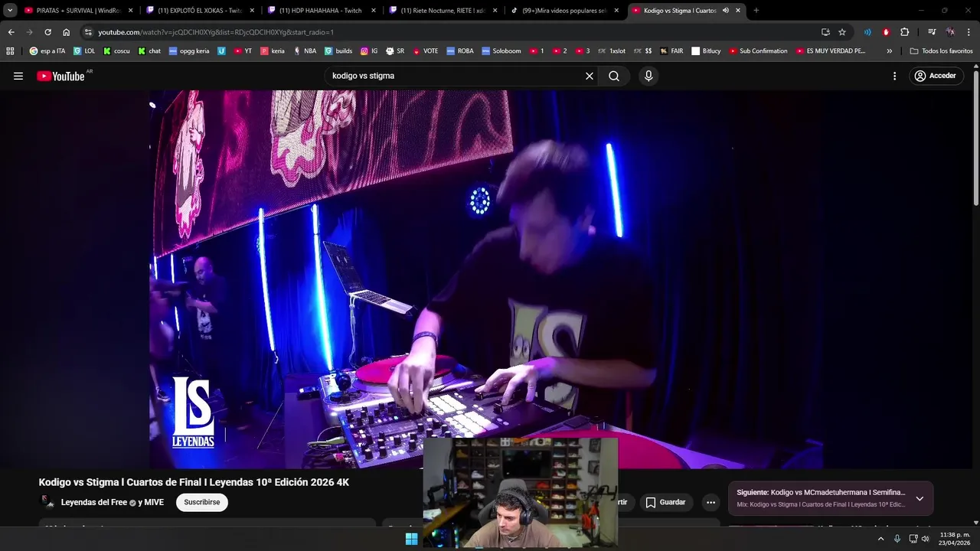
Task: Open the Windows Start button
Action: pyautogui.click(x=411, y=539)
